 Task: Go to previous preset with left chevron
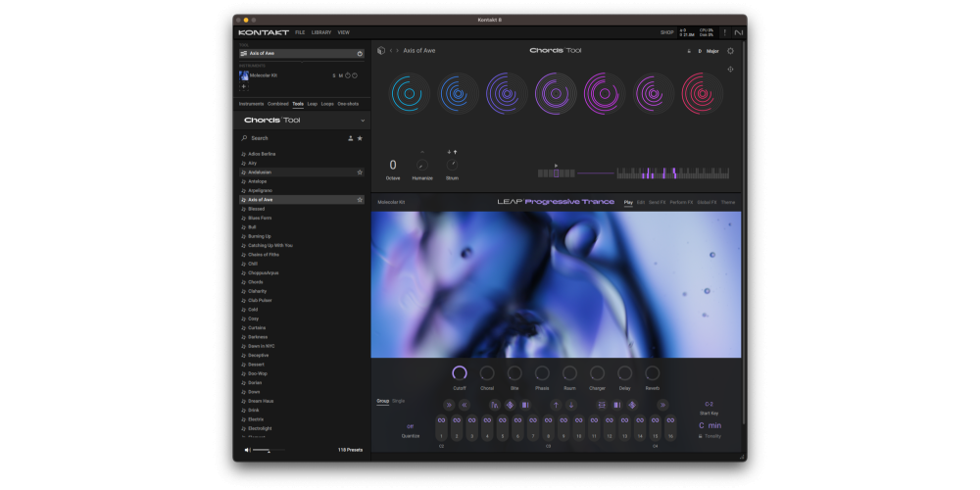point(391,51)
